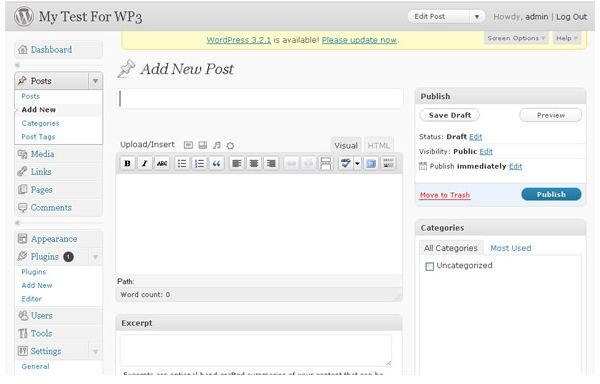Screen dimensions: 600x384
Task: Switch to the Visual editor tab
Action: (x=346, y=145)
